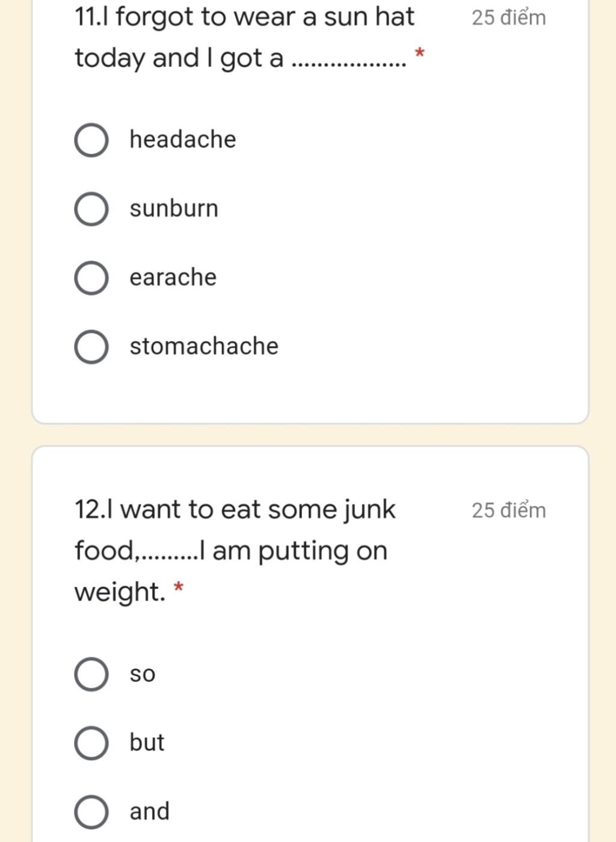This screenshot has height=842, width=616.
Task: Tap the "headache" option label text
Action: click(183, 139)
